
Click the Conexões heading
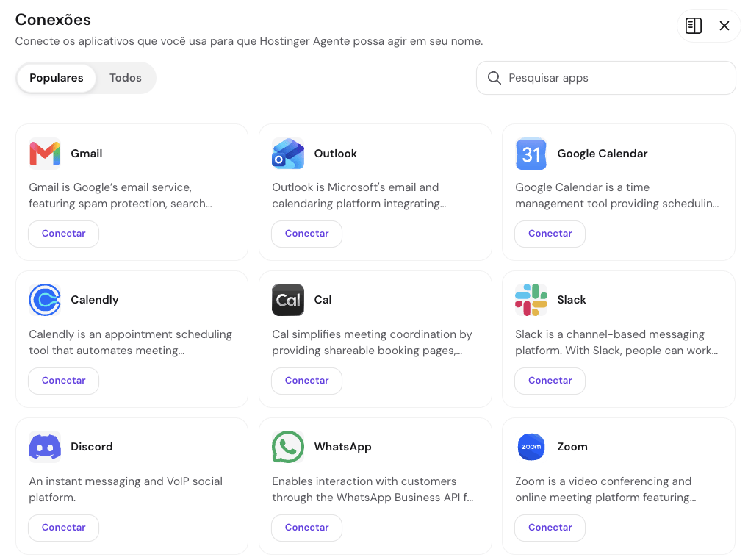coord(53,20)
